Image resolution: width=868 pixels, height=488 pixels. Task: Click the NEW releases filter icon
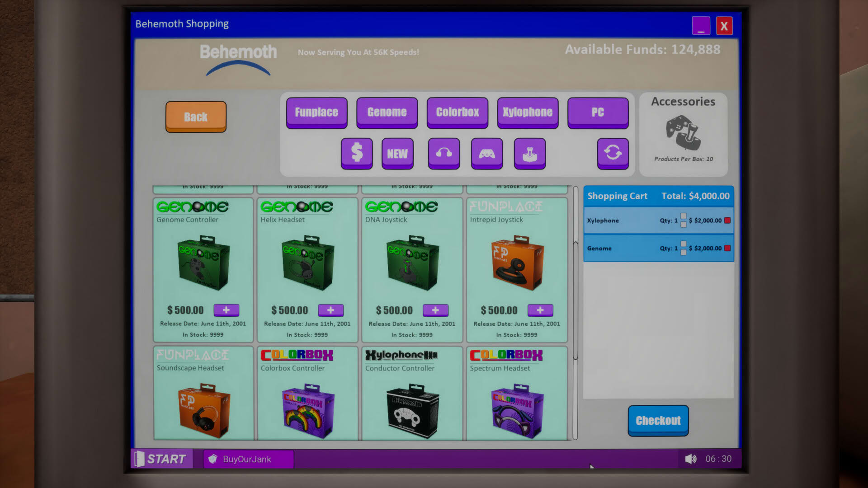(x=397, y=153)
